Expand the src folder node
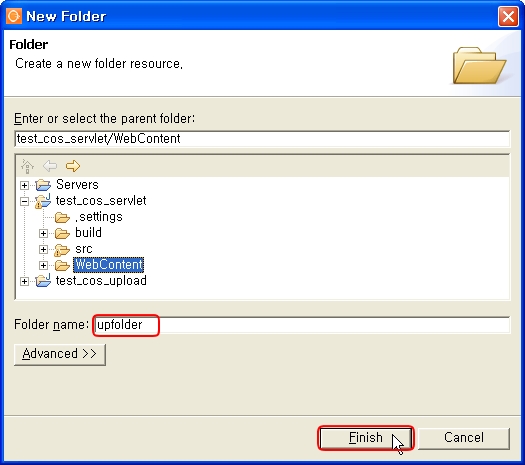Viewport: 525px width, 465px height. (x=43, y=249)
